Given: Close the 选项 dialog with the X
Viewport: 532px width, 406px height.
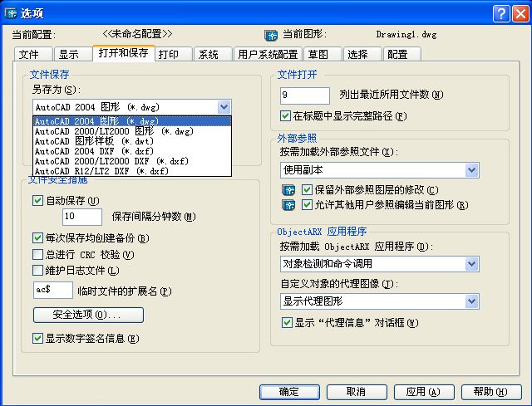Looking at the screenshot, I should (520, 14).
